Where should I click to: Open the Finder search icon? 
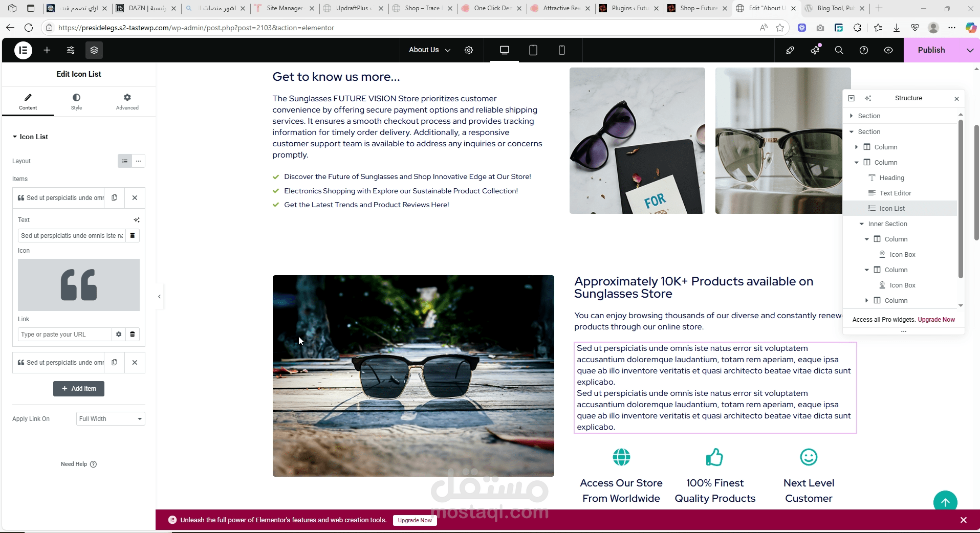(x=839, y=50)
